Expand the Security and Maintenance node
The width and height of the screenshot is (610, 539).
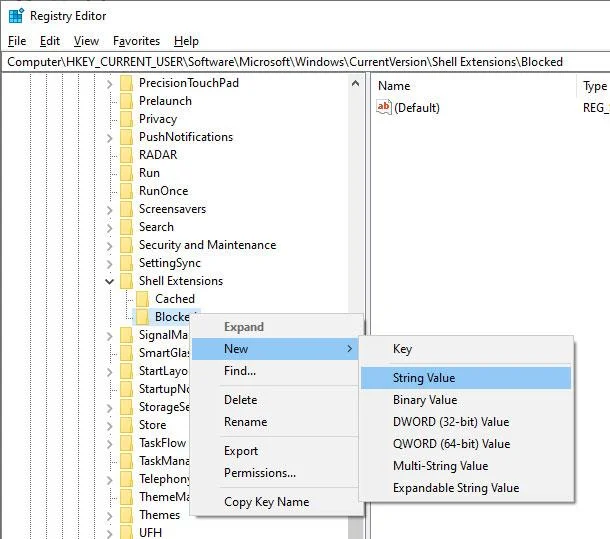110,246
